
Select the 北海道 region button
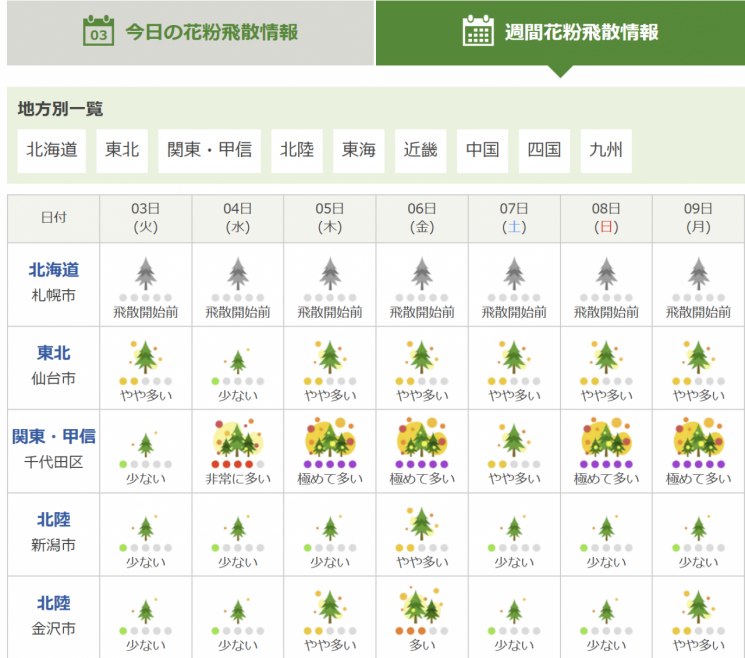point(52,150)
